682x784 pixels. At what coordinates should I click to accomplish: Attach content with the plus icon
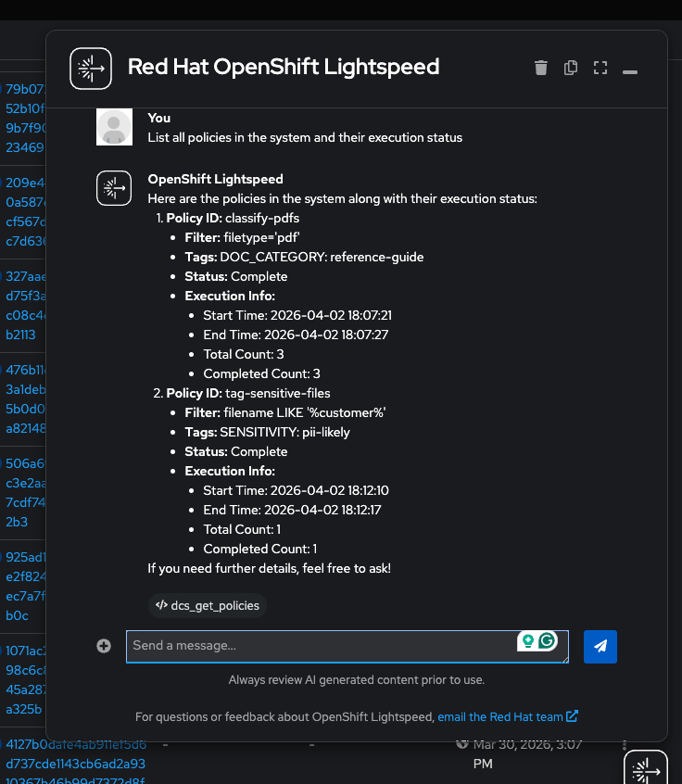tap(104, 646)
